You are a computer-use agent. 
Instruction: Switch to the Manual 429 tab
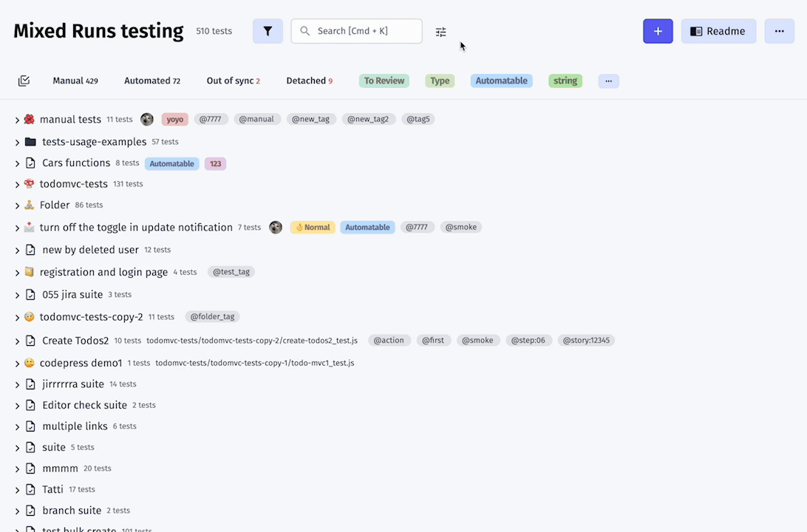(x=75, y=81)
